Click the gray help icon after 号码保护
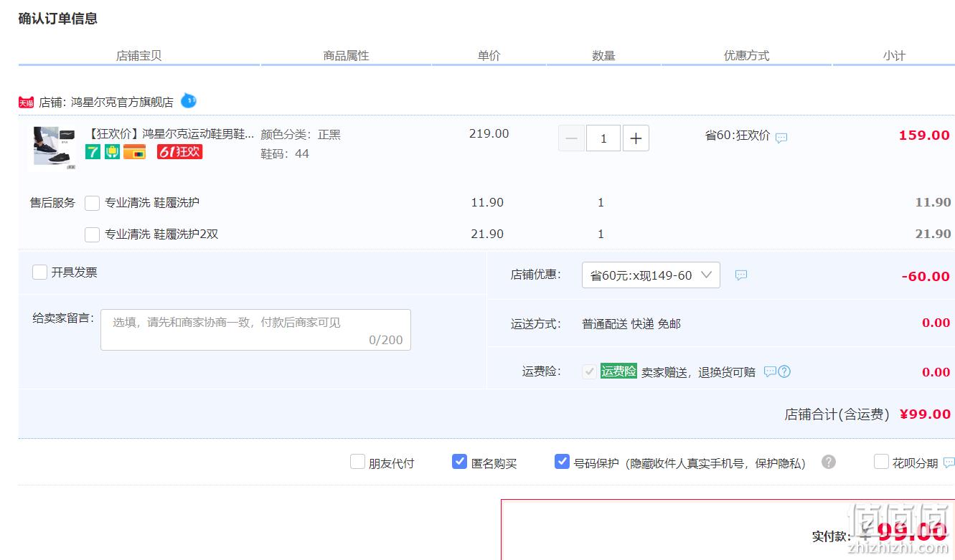This screenshot has width=955, height=560. (829, 462)
